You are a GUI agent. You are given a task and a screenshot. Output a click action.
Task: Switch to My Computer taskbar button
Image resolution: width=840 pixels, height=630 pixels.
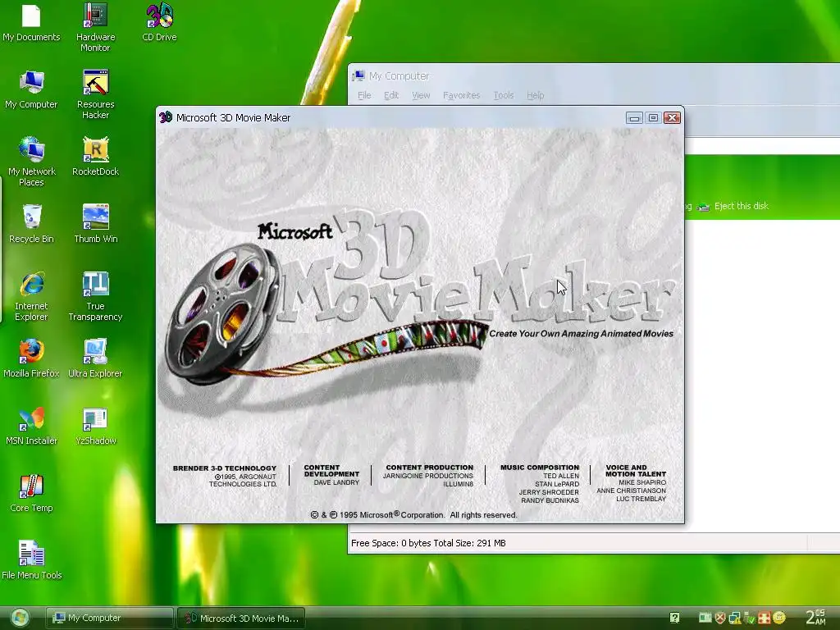tap(110, 619)
